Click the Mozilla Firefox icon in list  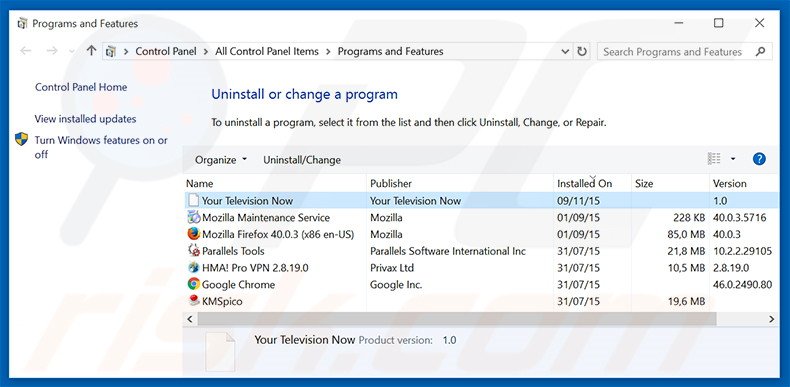(x=193, y=234)
